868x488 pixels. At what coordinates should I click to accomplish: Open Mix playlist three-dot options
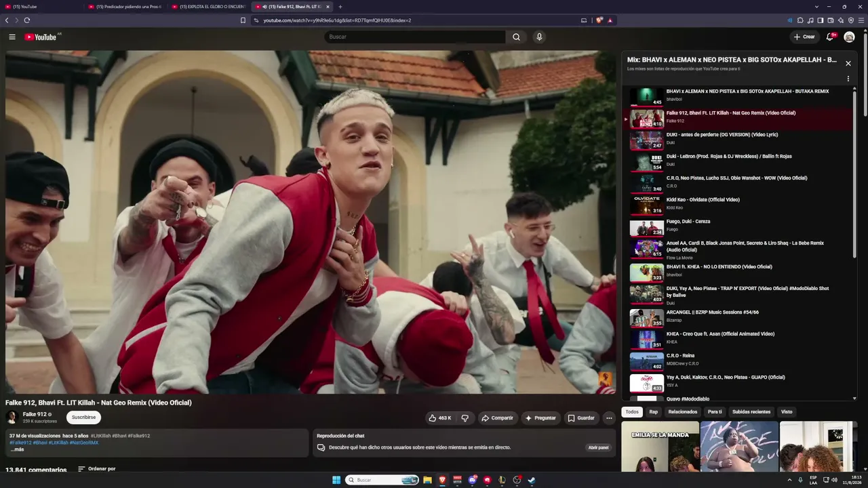[848, 79]
